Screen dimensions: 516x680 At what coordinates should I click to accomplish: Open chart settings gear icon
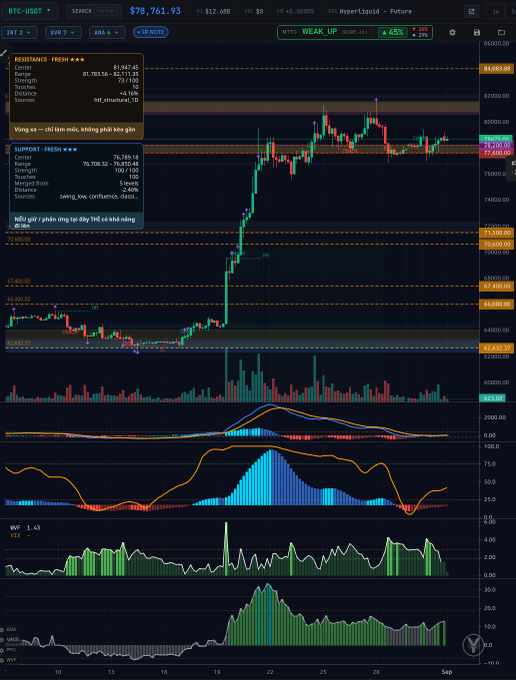pyautogui.click(x=452, y=33)
